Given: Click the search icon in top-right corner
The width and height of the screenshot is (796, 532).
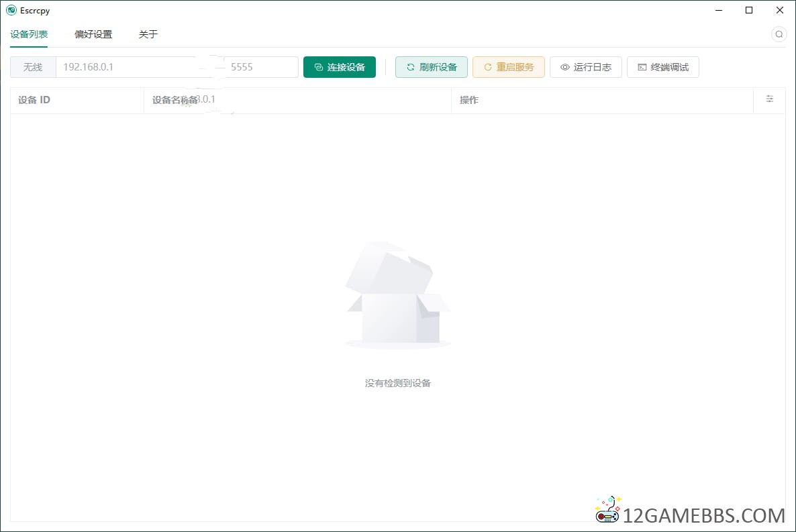Looking at the screenshot, I should coord(779,34).
